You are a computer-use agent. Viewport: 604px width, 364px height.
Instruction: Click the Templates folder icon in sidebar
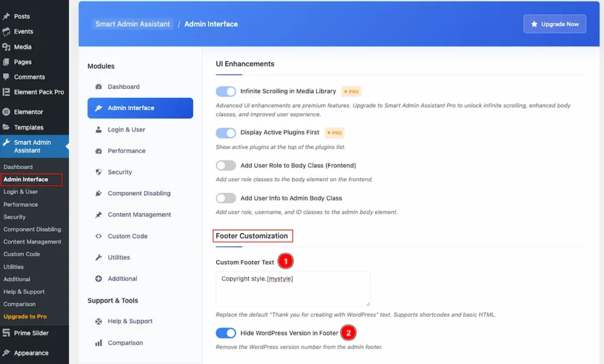coord(6,127)
